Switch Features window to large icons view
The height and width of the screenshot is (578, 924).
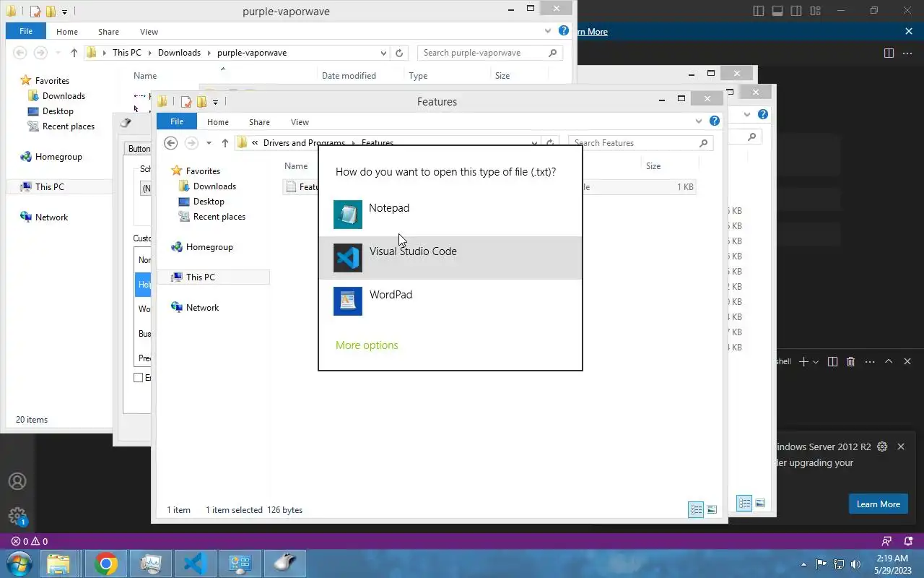coord(712,510)
